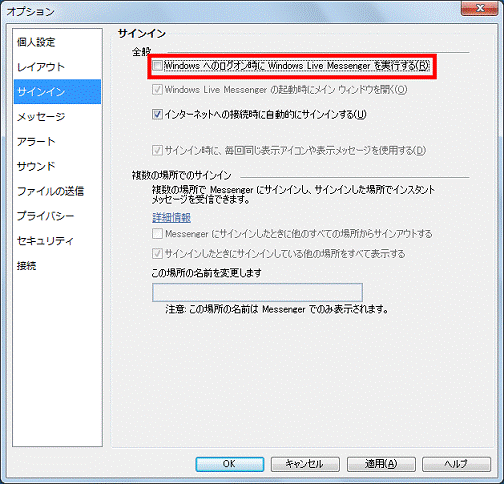Click the 全般 section heading
The image size is (504, 484).
pos(142,52)
